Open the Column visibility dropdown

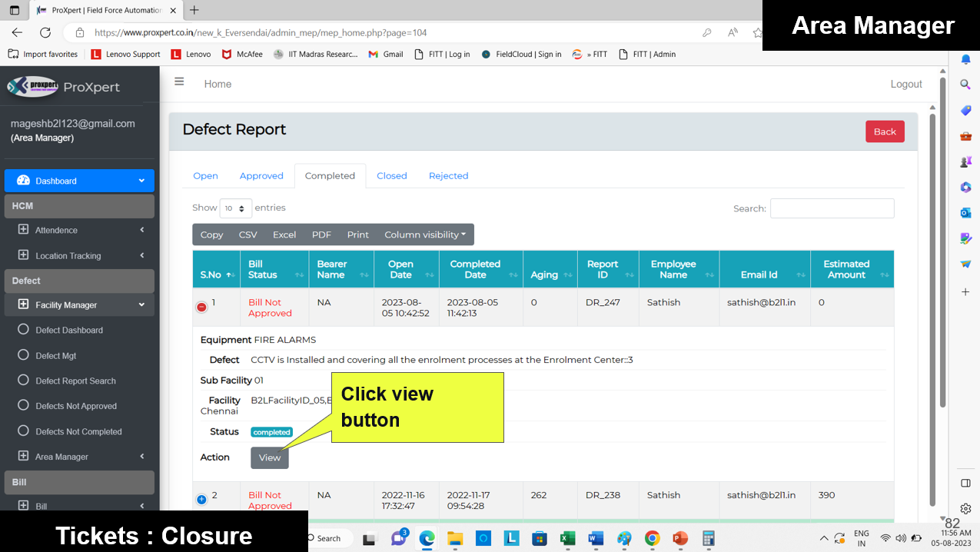tap(425, 235)
